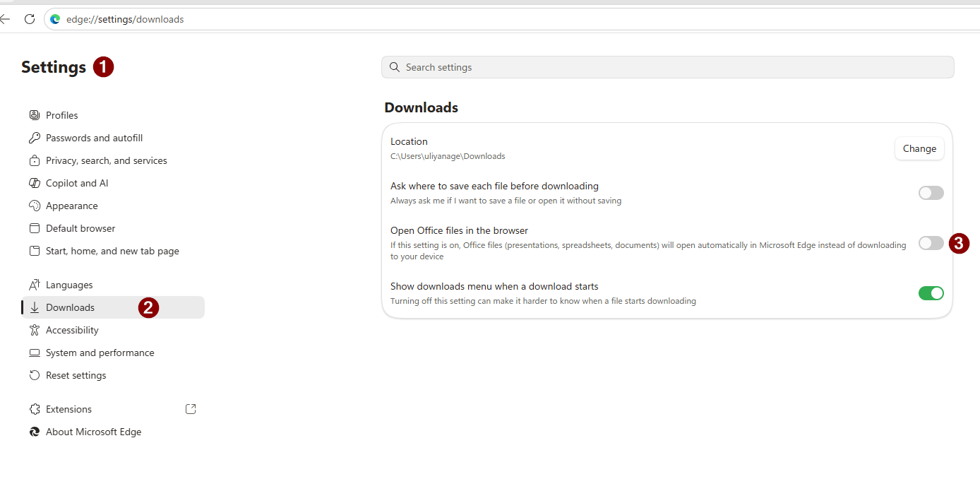Click the Accessibility figure icon
This screenshot has width=980, height=479.
click(x=34, y=330)
